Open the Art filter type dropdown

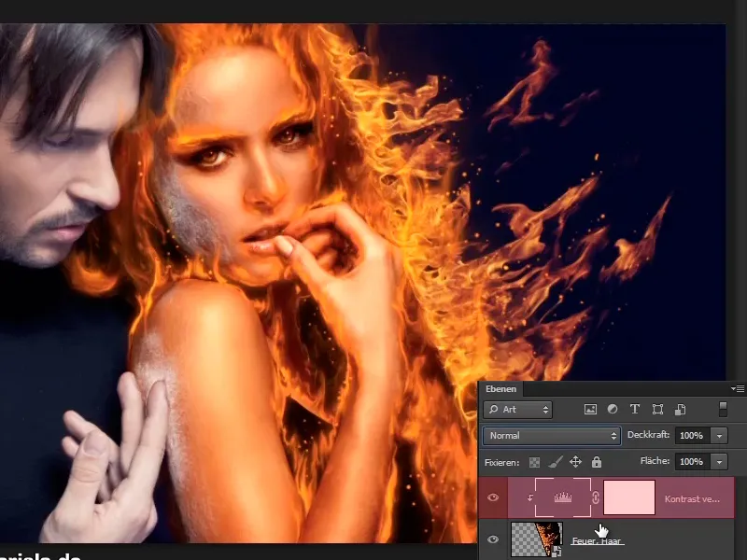(518, 410)
